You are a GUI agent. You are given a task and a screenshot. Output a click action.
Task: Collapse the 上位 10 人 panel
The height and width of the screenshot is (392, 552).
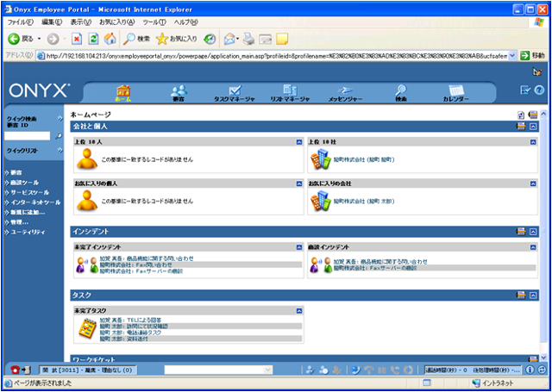(299, 142)
